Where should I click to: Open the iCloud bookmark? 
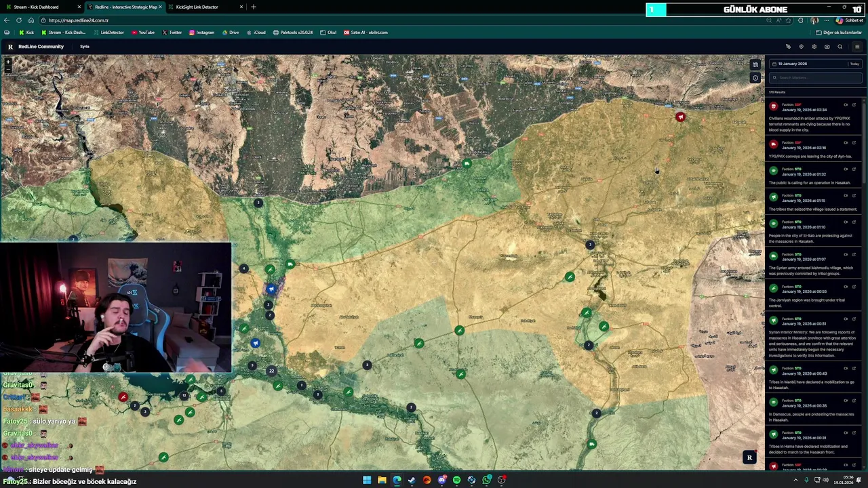tap(256, 33)
